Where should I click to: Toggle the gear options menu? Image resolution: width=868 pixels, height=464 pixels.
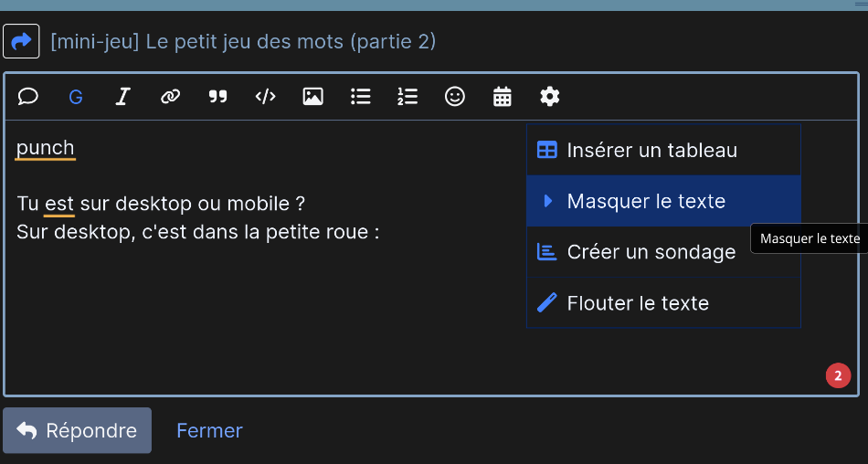coord(550,96)
